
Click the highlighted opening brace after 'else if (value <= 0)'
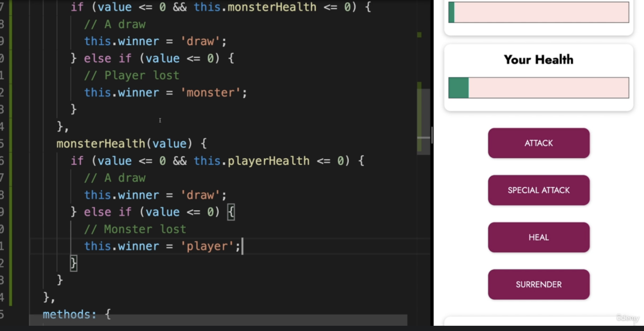point(231,212)
